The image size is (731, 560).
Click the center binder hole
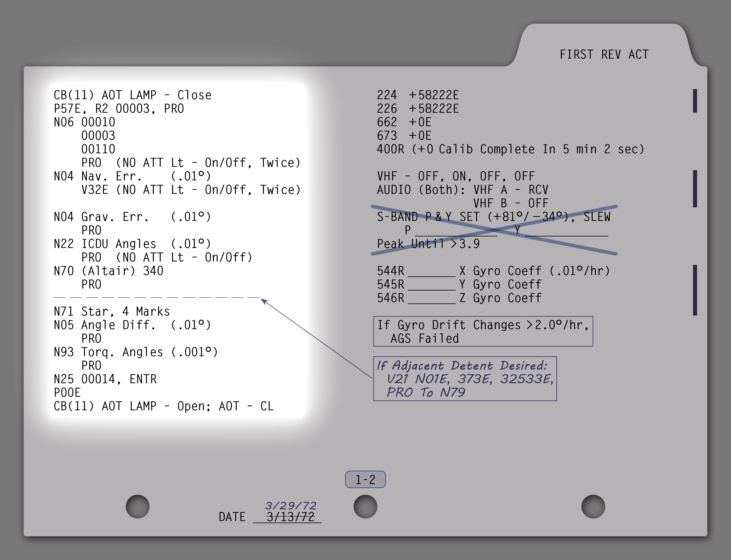365,506
